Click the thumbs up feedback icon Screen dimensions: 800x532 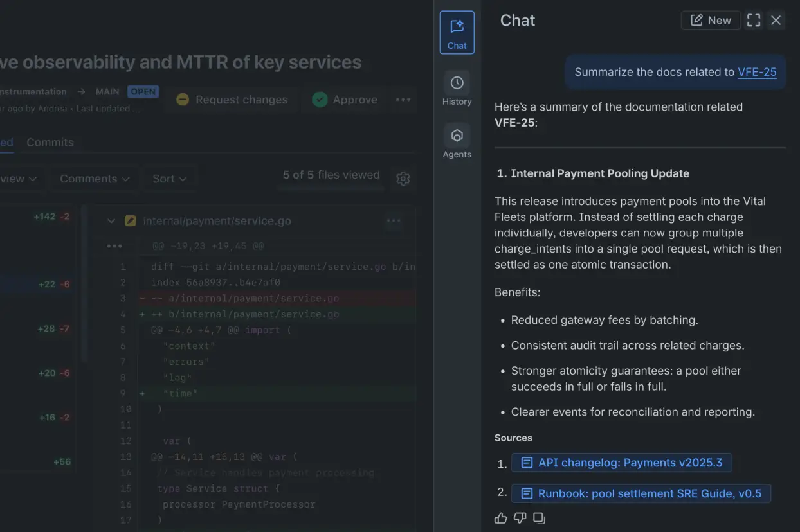point(501,518)
